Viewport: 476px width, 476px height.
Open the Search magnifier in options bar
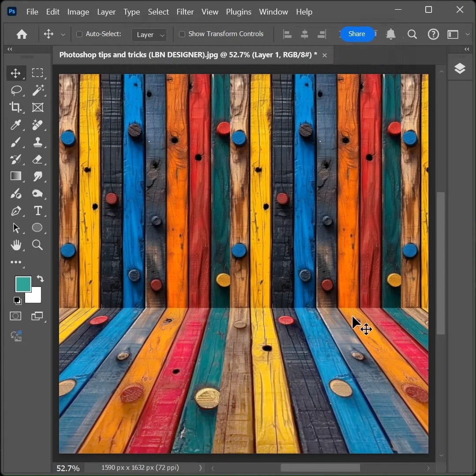[412, 34]
